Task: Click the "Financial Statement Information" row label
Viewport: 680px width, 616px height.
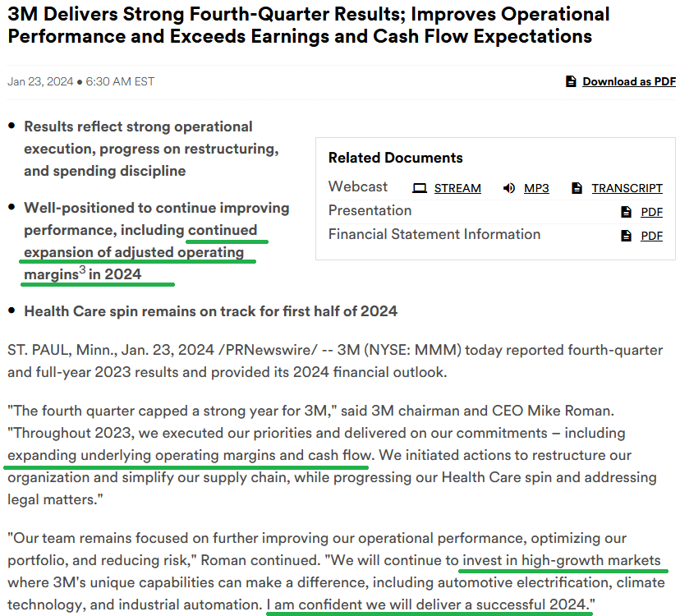Action: coord(434,234)
